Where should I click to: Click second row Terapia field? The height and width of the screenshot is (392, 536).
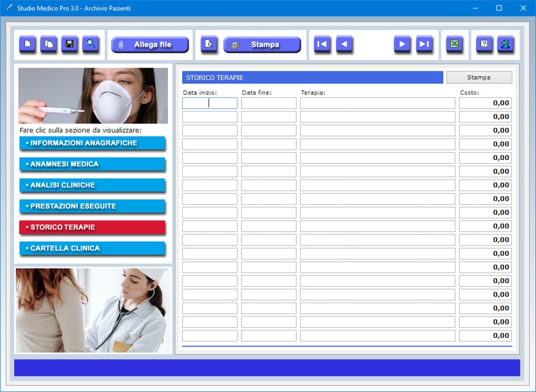pos(378,117)
